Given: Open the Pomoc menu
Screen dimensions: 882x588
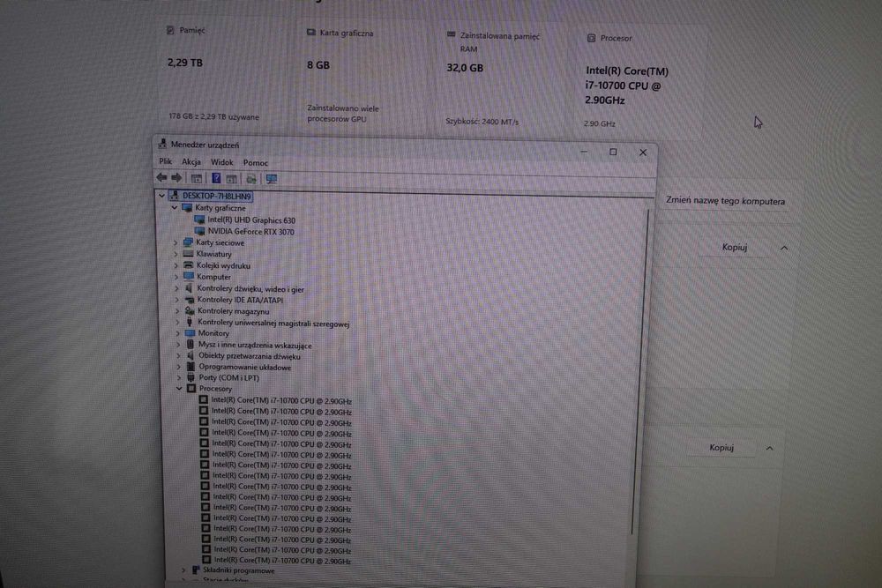Looking at the screenshot, I should click(256, 162).
